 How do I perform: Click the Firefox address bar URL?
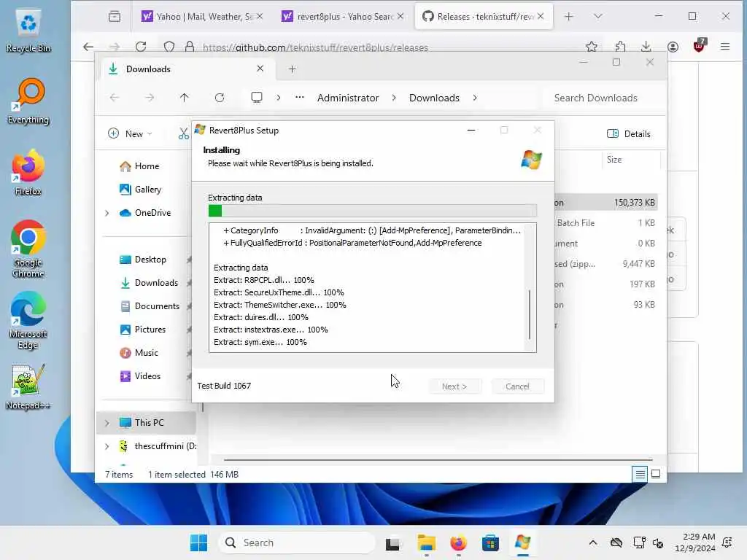point(315,47)
